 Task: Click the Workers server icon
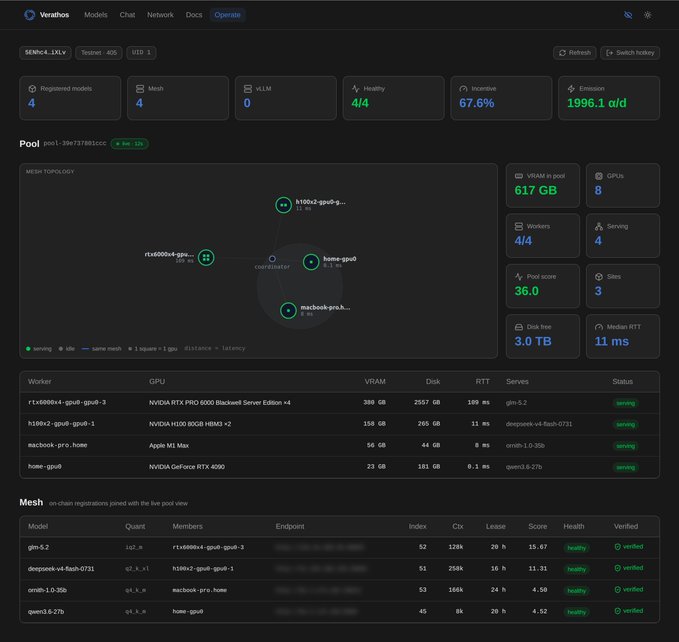click(519, 226)
